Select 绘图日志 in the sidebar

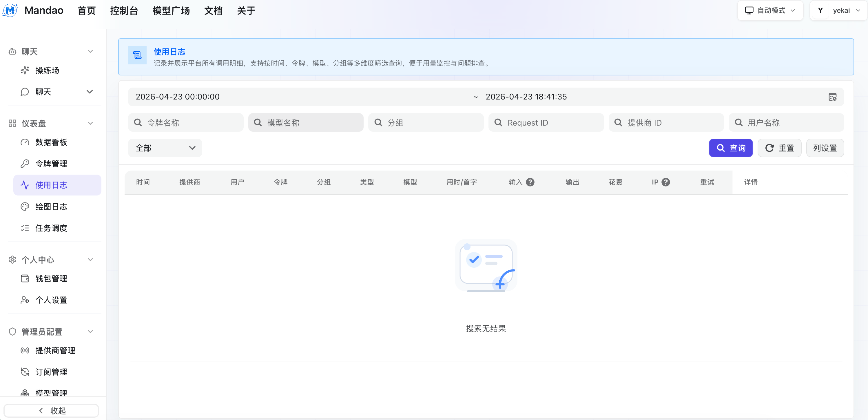pos(57,207)
